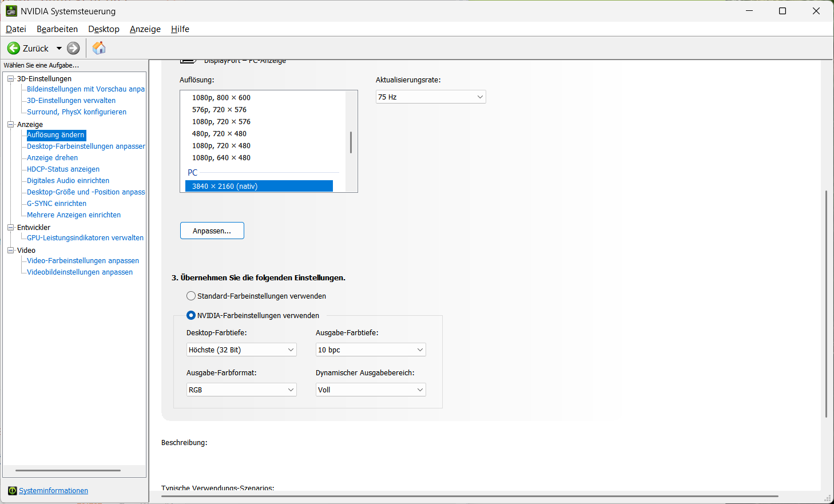Image resolution: width=834 pixels, height=504 pixels.
Task: Open the Bearbeiten menu
Action: tap(57, 29)
